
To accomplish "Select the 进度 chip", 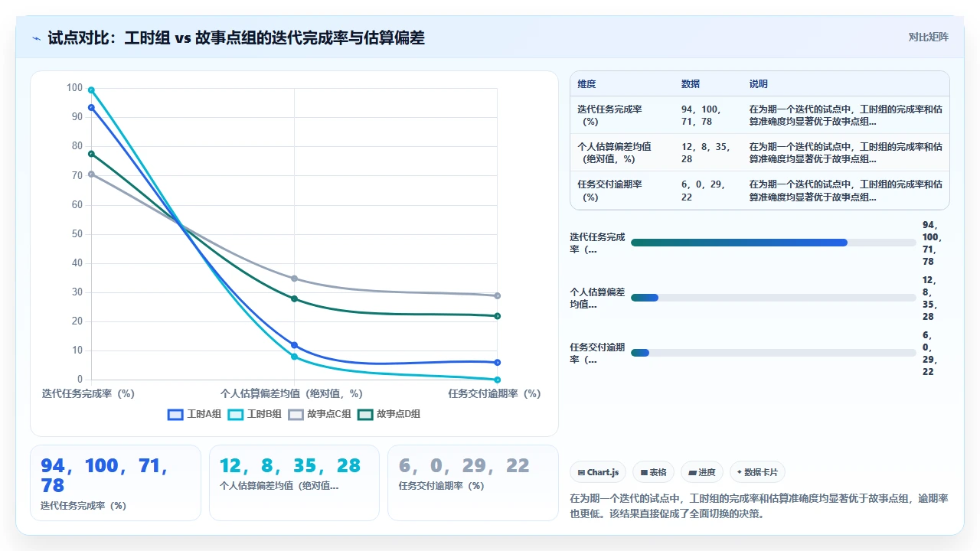I will (x=701, y=472).
